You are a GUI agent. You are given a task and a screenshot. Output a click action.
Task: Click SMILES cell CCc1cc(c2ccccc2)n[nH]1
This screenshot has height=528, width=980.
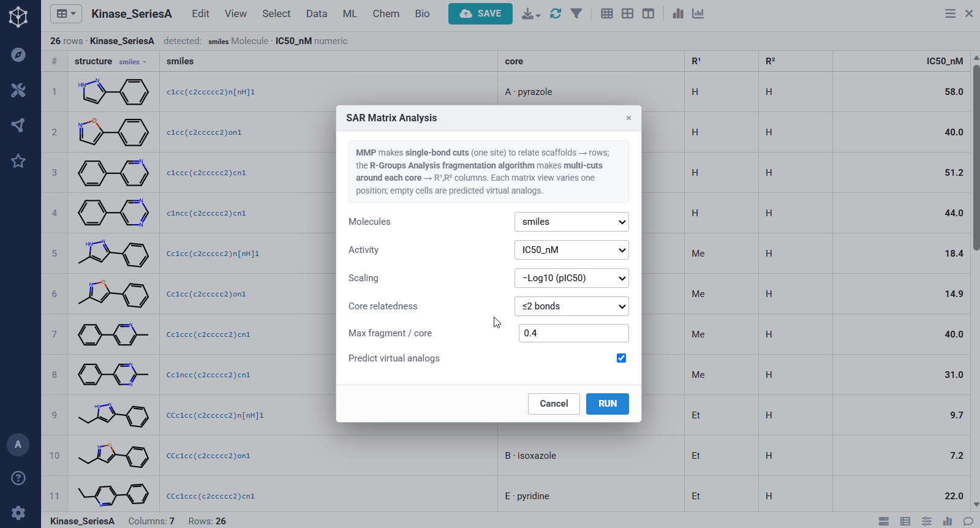tap(215, 415)
